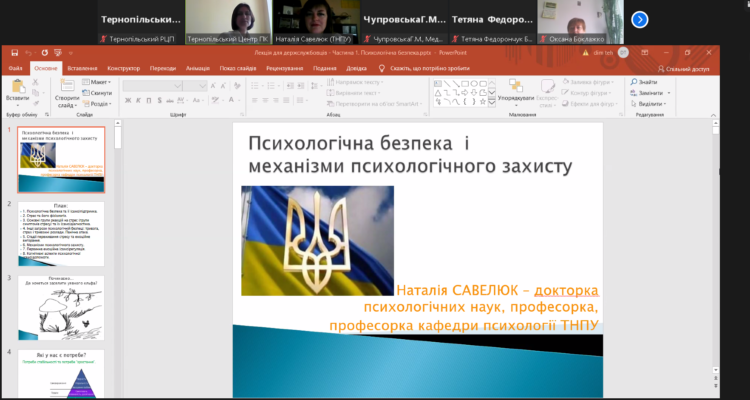Open the font size combo box

tap(195, 86)
